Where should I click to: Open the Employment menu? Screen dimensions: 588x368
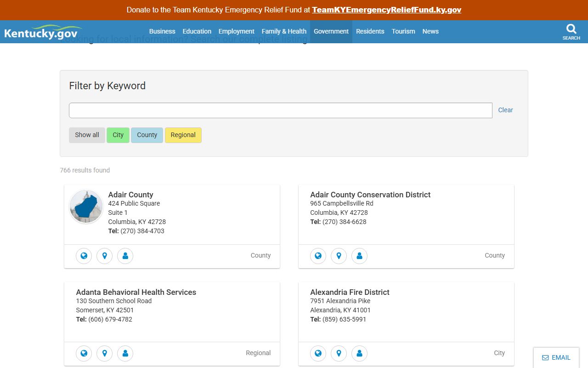(237, 31)
